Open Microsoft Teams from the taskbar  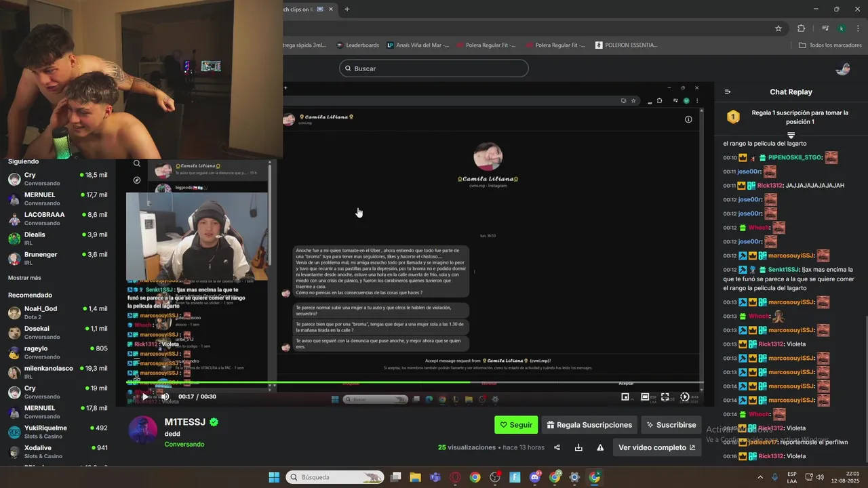[x=435, y=477]
